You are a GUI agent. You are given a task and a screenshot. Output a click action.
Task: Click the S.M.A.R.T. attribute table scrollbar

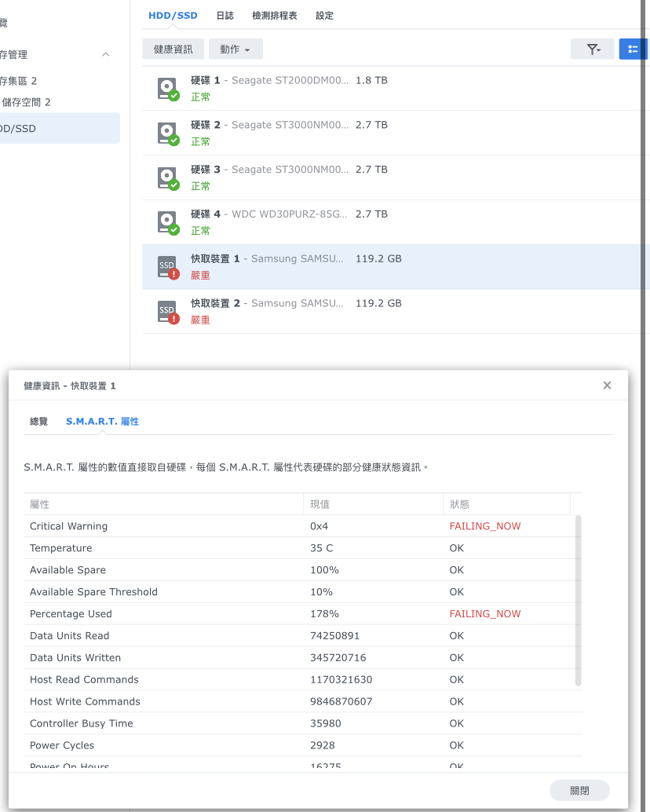tap(579, 601)
